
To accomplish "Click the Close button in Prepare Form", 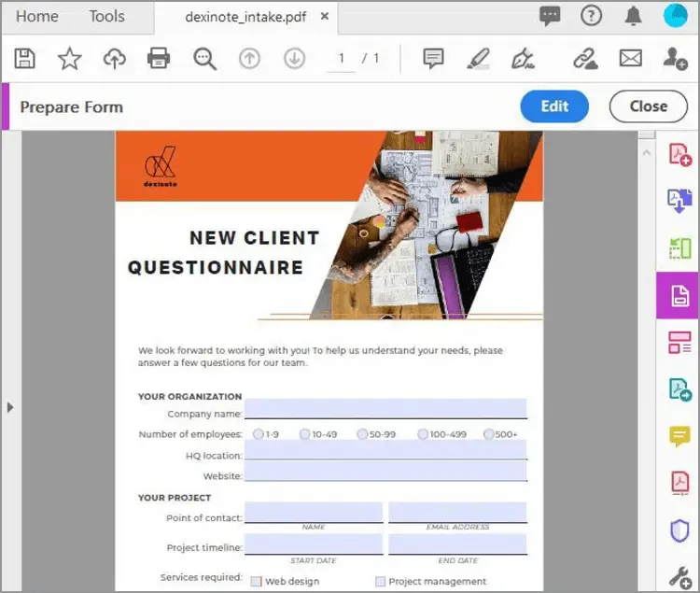I will tap(649, 106).
